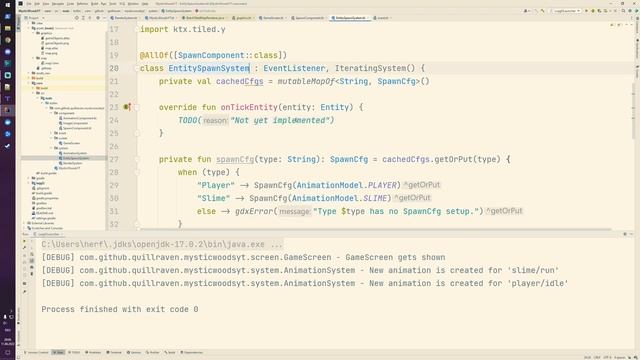Run the Lwjgl3Launcher configuration with the green play button
The image size is (640, 360).
point(587,11)
